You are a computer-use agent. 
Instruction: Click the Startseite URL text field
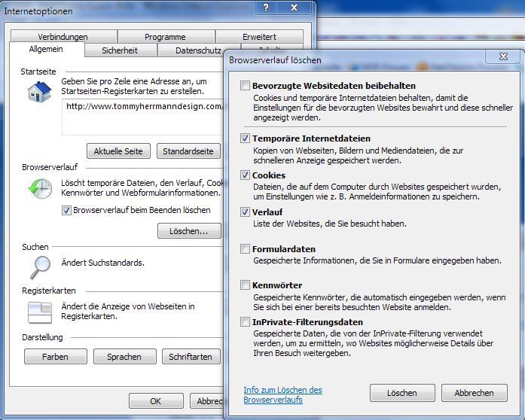pyautogui.click(x=143, y=107)
